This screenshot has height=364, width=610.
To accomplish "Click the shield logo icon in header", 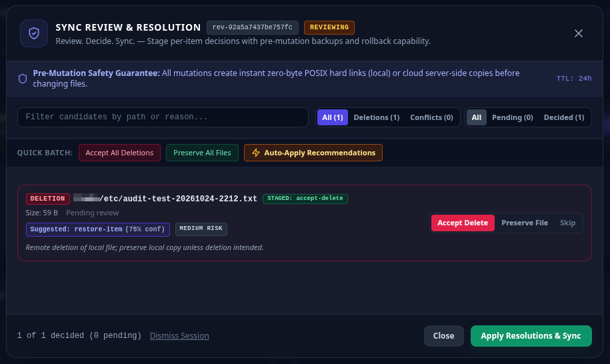I will [x=34, y=33].
